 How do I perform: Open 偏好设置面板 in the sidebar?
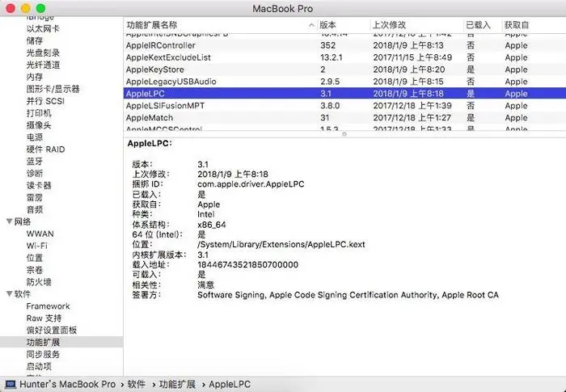[x=51, y=331]
